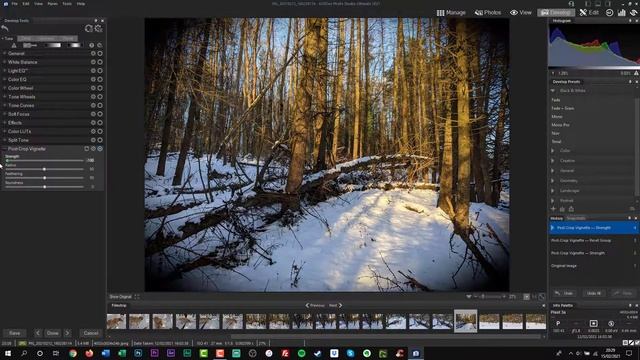Click the Cancel button
This screenshot has width=640, height=360.
coord(91,333)
